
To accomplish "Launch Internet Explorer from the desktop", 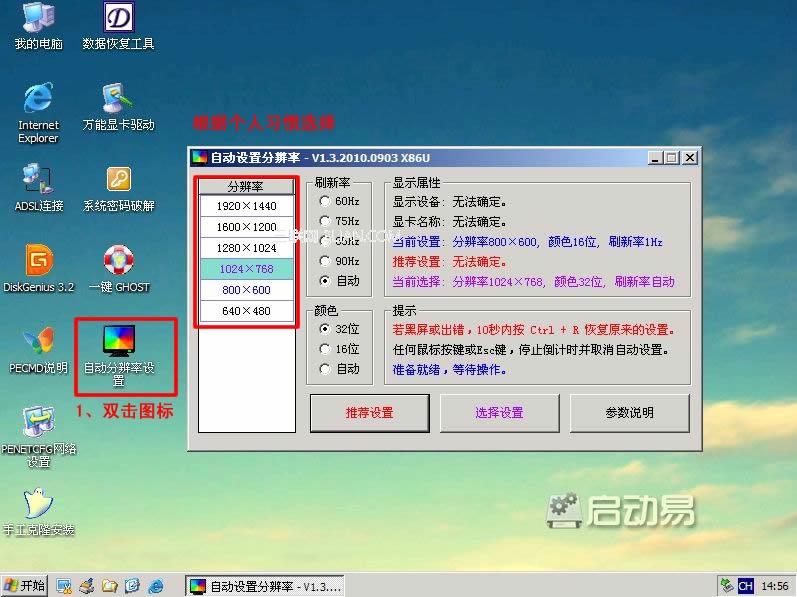I will pos(38,113).
